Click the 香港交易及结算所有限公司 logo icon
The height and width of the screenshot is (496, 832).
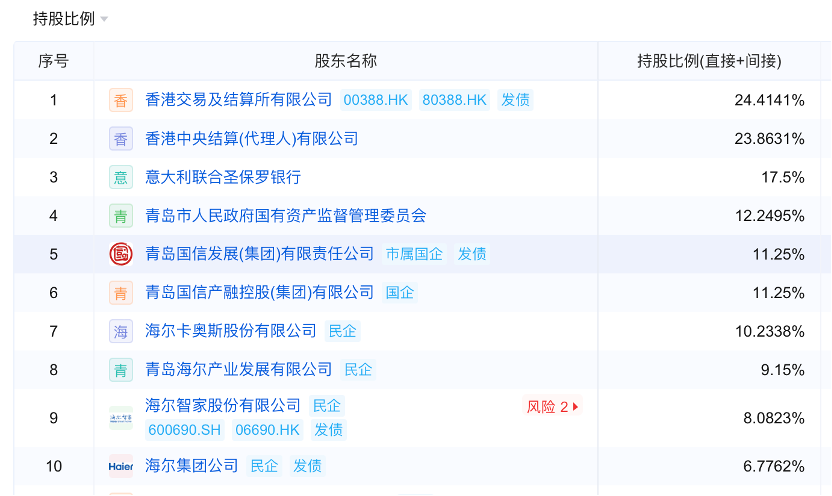tap(121, 100)
